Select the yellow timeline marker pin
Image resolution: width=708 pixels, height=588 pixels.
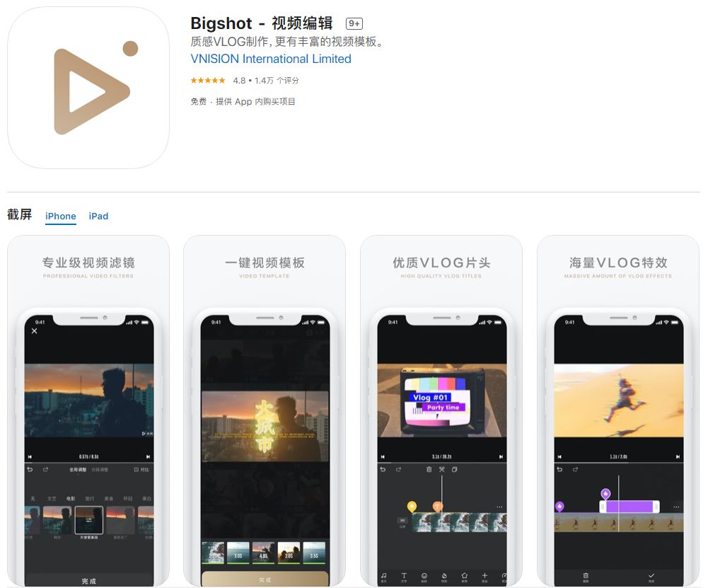(412, 507)
